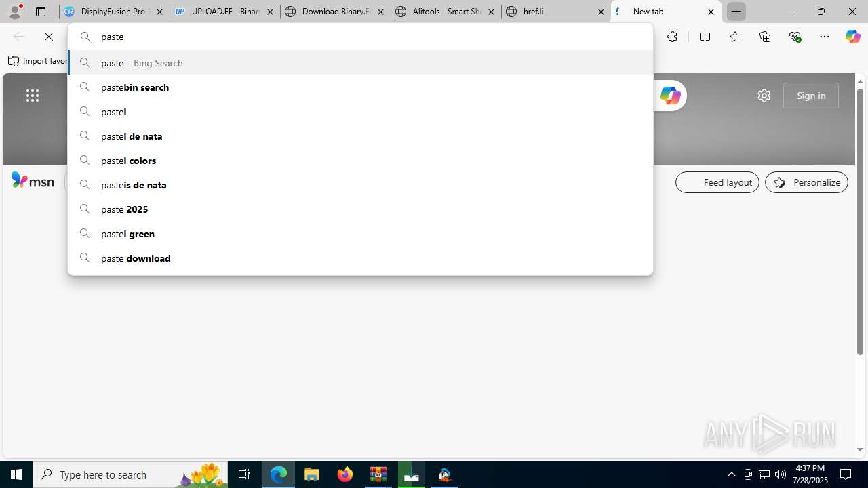Open the volume tray icon
This screenshot has width=868, height=488.
point(781,474)
